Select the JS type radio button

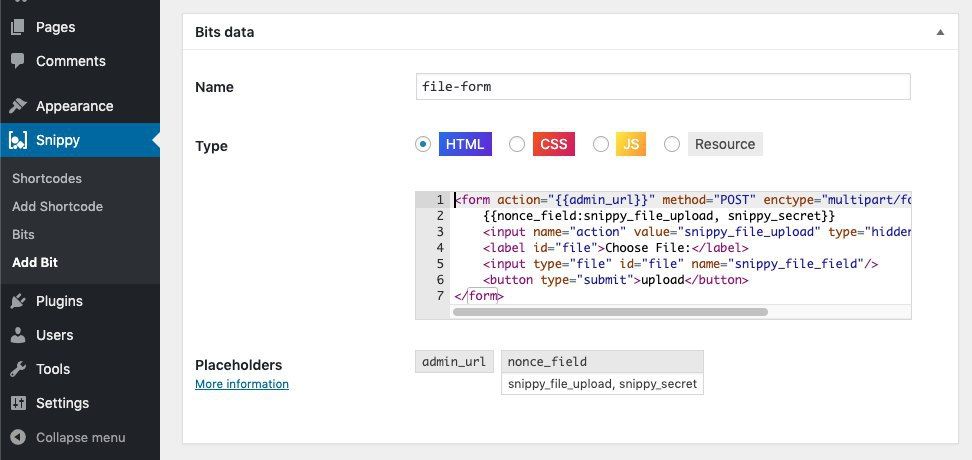click(601, 144)
